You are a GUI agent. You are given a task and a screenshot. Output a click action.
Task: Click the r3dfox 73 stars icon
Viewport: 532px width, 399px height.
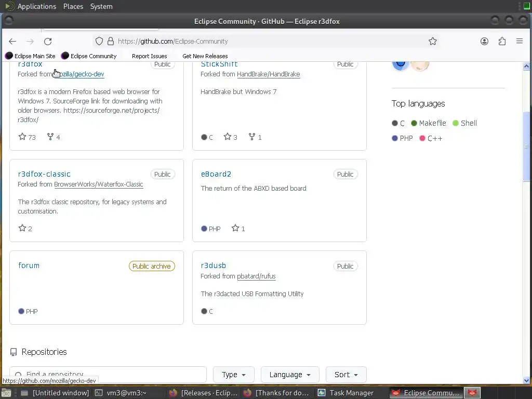click(x=22, y=137)
